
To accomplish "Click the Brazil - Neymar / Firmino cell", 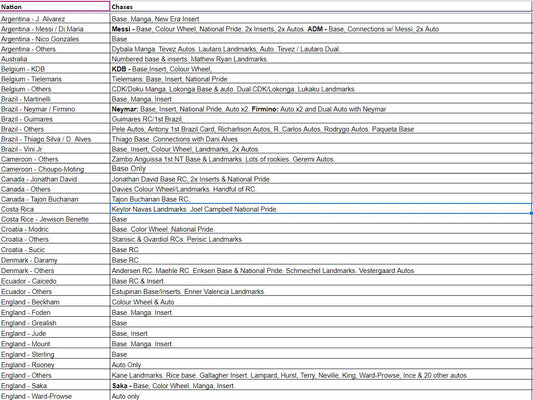I will pos(55,109).
